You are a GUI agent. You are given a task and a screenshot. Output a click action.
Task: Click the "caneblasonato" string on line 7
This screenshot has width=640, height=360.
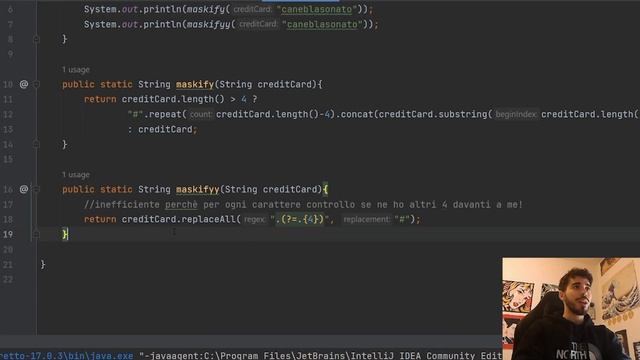322,24
